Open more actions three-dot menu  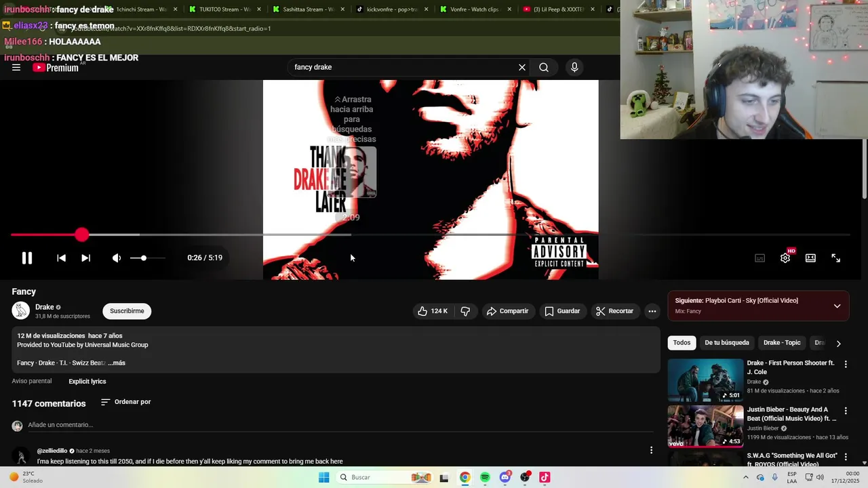pos(652,311)
